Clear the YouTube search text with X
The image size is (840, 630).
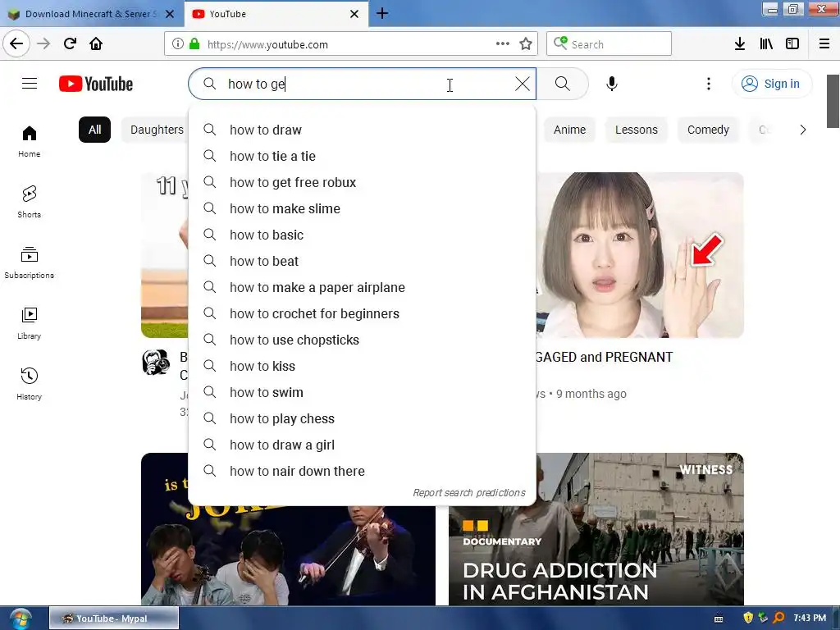tap(523, 84)
